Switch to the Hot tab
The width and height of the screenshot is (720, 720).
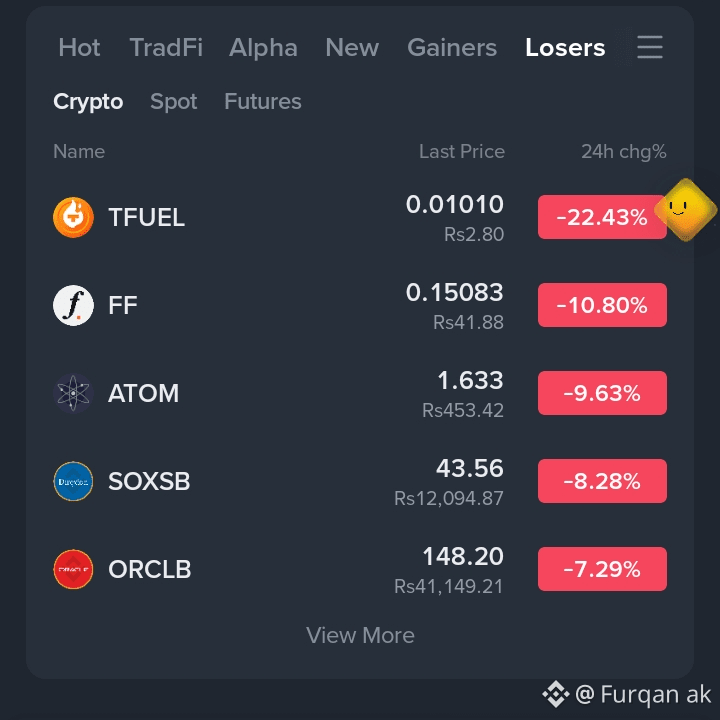coord(79,47)
